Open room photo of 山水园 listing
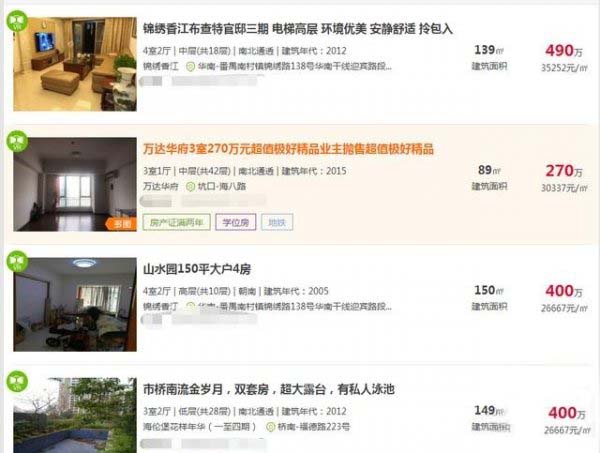This screenshot has width=600, height=453. [x=75, y=305]
